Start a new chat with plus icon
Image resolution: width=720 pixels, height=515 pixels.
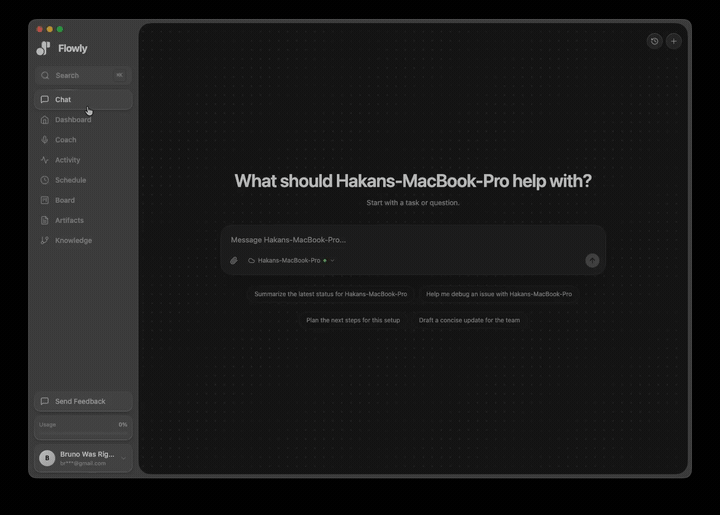[674, 41]
